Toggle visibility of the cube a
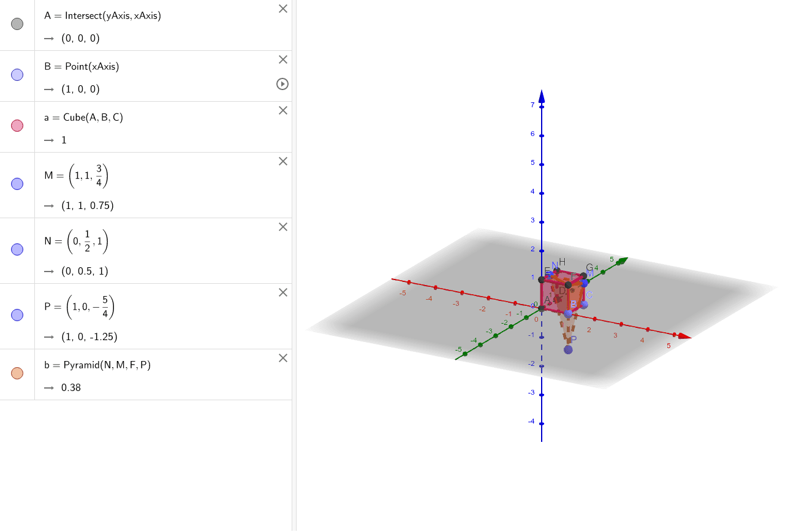Screen dimensions: 788x532 pos(17,126)
